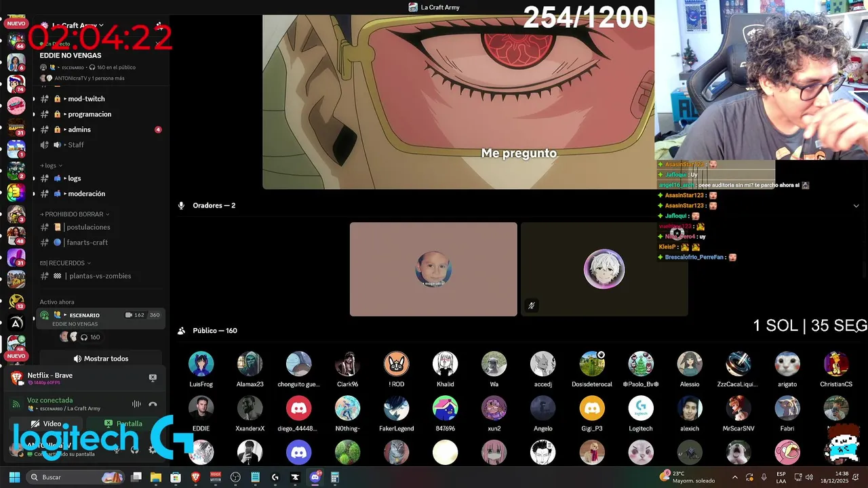The image size is (868, 488).
Task: Select the first speaker tile with child avatar
Action: (433, 269)
